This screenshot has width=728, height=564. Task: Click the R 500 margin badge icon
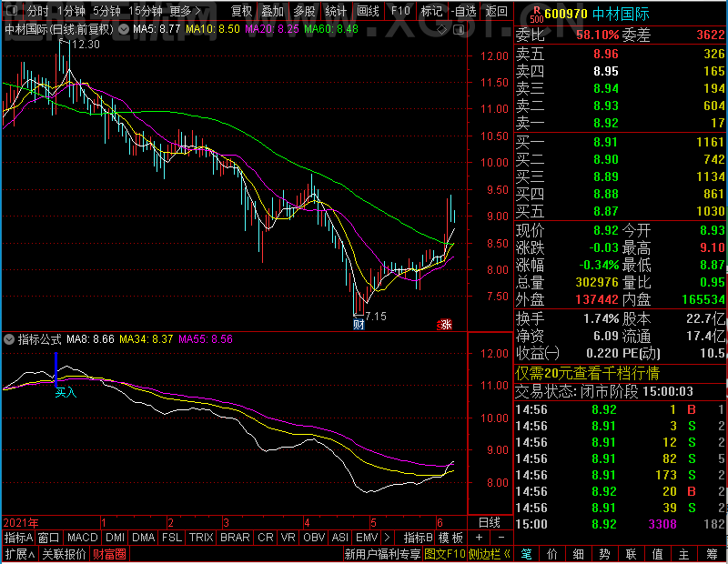(536, 15)
